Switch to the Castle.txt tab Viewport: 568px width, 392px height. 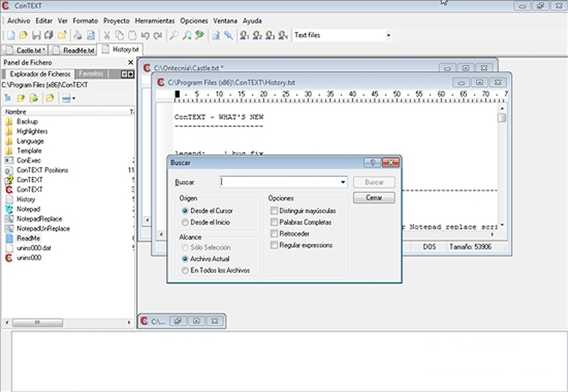[x=25, y=50]
